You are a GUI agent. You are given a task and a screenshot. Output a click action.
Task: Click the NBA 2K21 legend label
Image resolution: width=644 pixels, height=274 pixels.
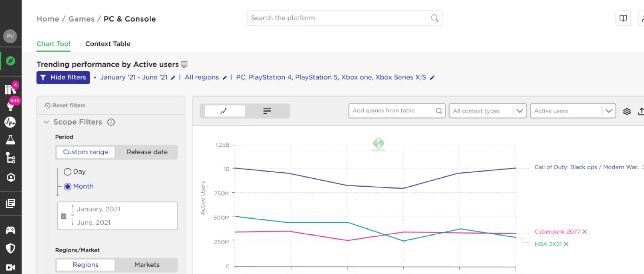[x=548, y=244]
